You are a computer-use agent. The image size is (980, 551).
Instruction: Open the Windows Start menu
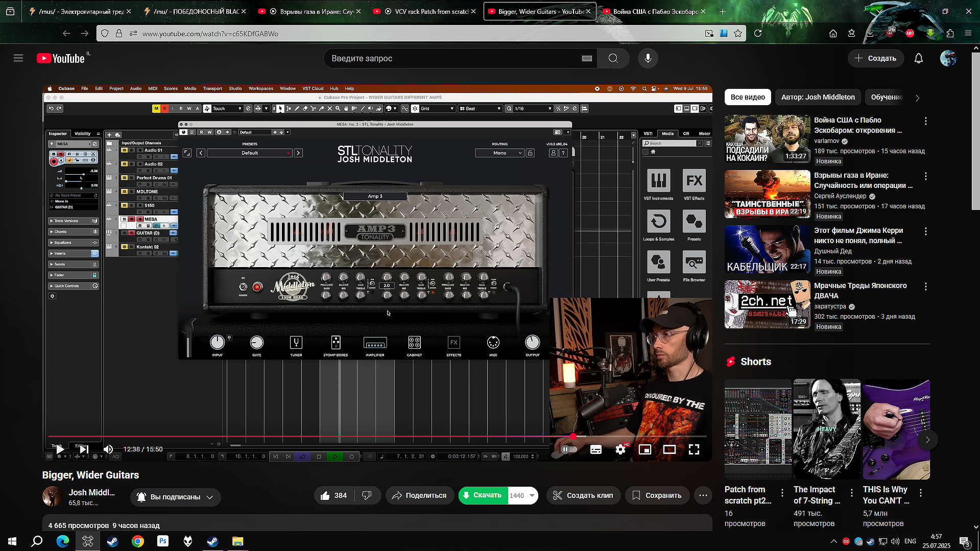pos(12,541)
